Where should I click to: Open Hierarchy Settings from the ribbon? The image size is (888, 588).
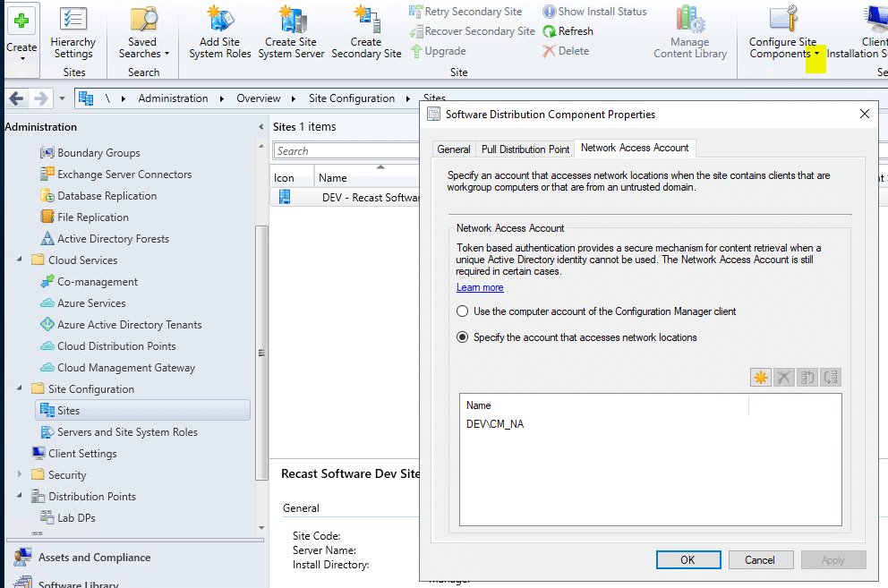73,31
